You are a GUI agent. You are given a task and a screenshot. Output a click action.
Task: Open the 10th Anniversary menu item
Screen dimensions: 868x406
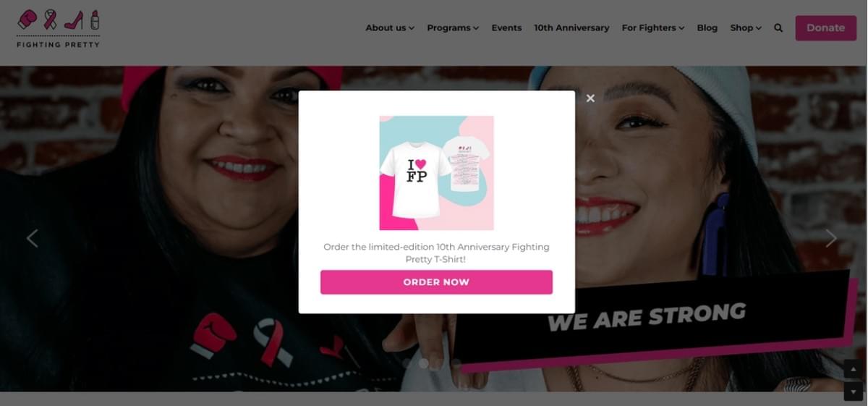[x=571, y=28]
